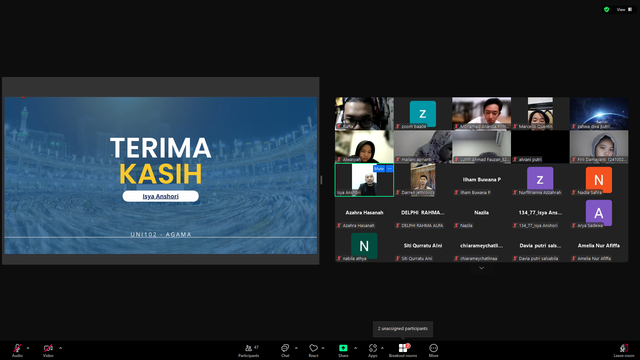Select Arya Sadewa's purple A avatar
The width and height of the screenshot is (640, 360).
point(599,212)
